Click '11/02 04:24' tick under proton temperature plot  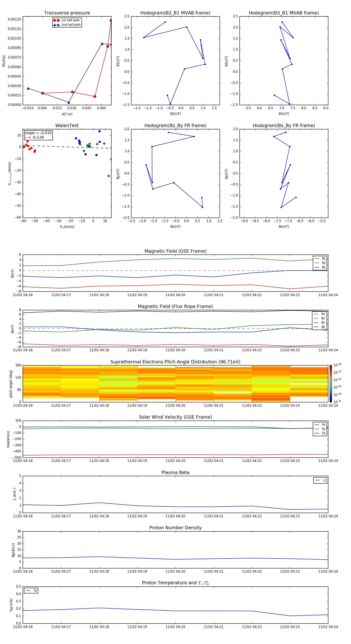(x=328, y=627)
